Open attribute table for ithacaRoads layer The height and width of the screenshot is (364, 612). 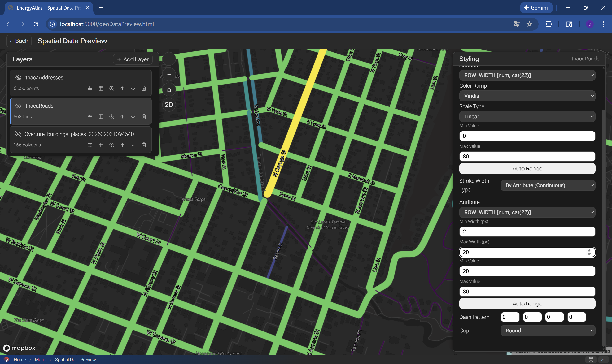(101, 116)
